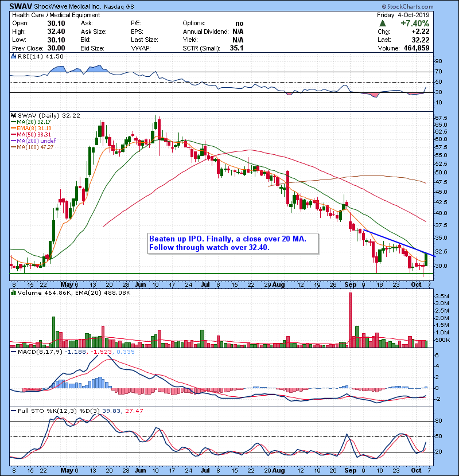Click the SCTR (Small) value 35.1
Viewport: 459px width, 476px height.
click(x=236, y=48)
